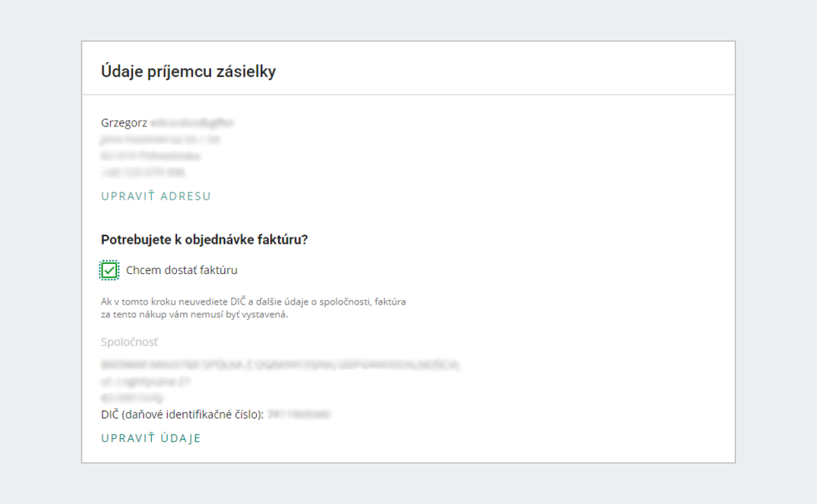Screen dimensions: 817x504
Task: Open the UPRAVIŤ ÚDAJE link
Action: 151,439
